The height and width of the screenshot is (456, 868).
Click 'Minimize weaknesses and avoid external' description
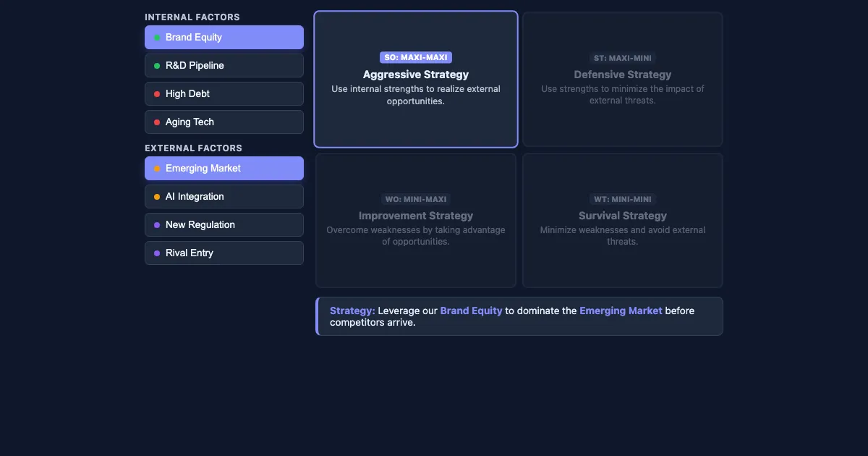(x=623, y=236)
